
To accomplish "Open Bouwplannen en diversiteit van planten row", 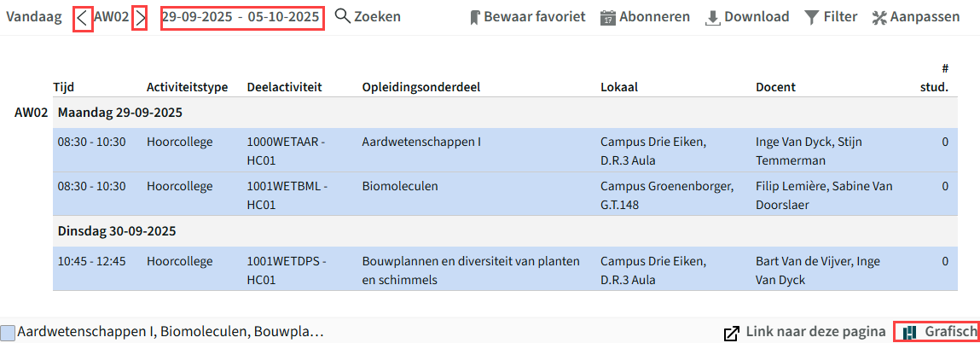I will point(505,270).
